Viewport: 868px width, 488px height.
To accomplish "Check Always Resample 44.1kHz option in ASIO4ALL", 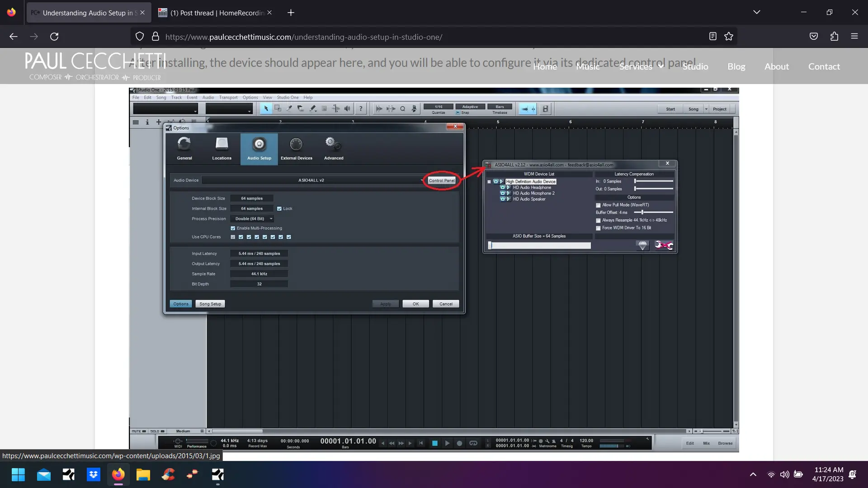I will (x=598, y=221).
